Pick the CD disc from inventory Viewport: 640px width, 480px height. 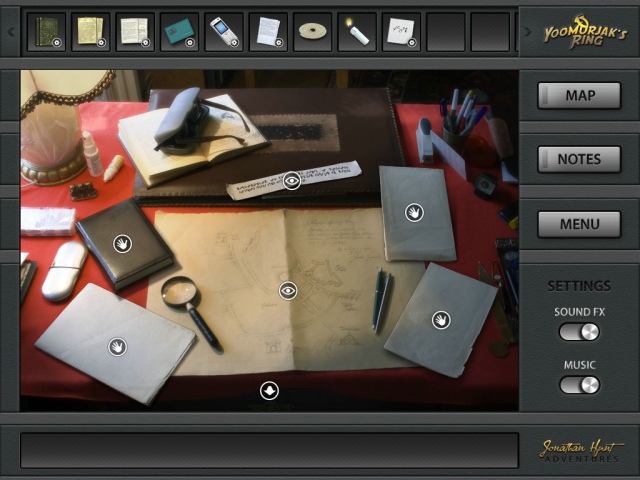[x=313, y=32]
